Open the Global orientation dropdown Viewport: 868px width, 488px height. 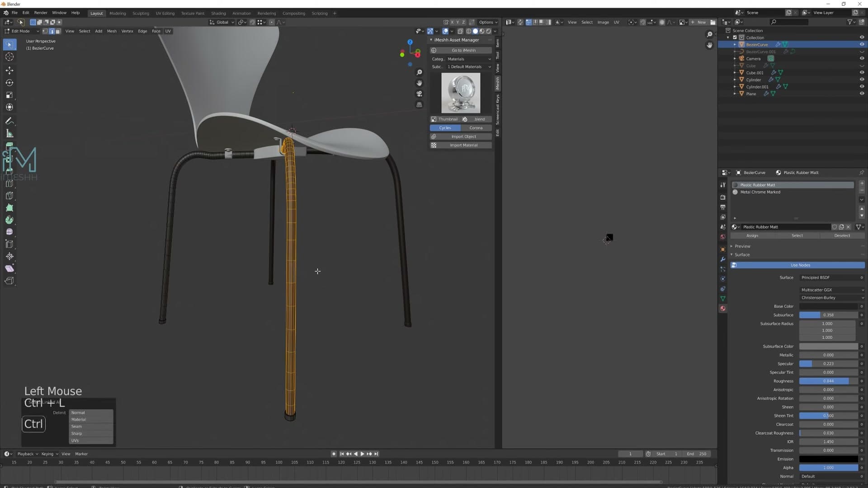[x=222, y=22]
